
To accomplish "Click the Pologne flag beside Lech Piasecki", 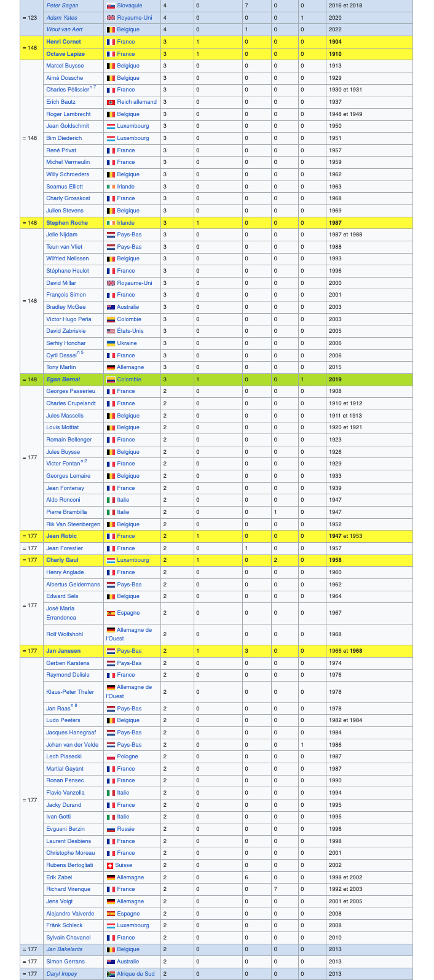I will point(111,756).
